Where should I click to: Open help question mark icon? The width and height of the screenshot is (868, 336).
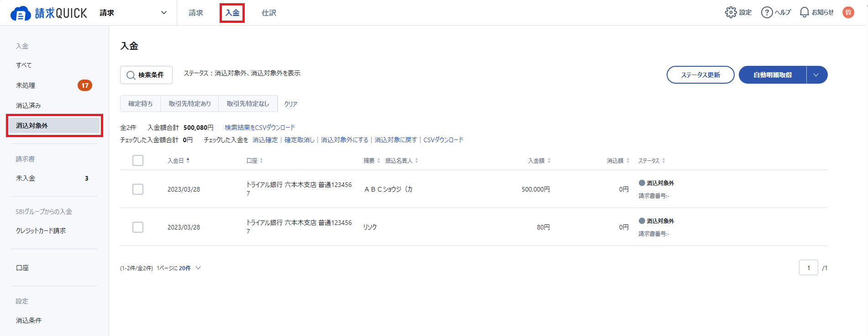pos(767,12)
